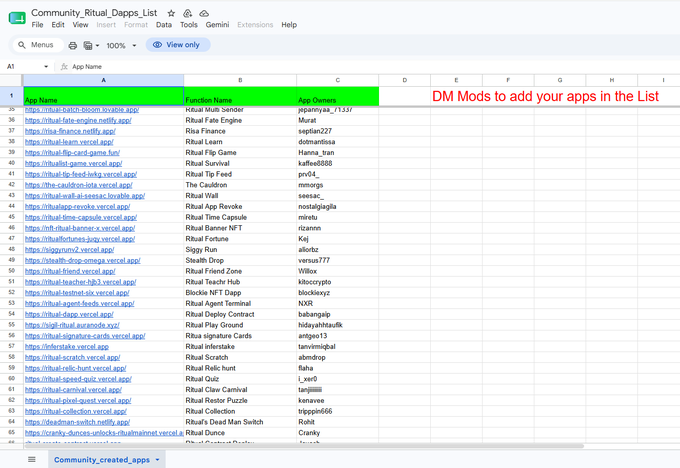
Task: Open Community_created_apps tab menu arrow
Action: point(157,460)
